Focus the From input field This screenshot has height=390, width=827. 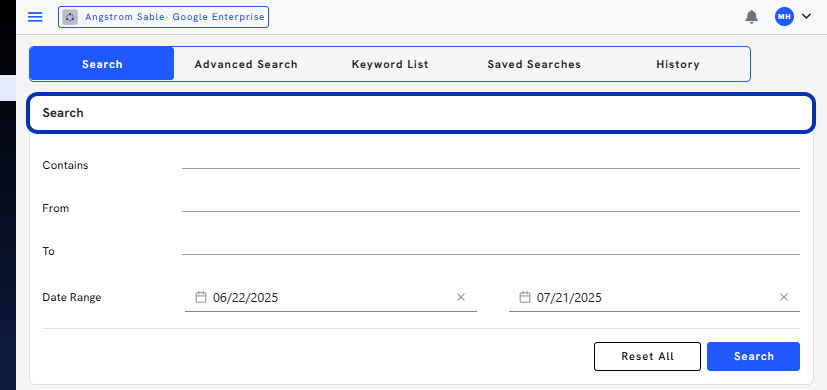coord(491,205)
